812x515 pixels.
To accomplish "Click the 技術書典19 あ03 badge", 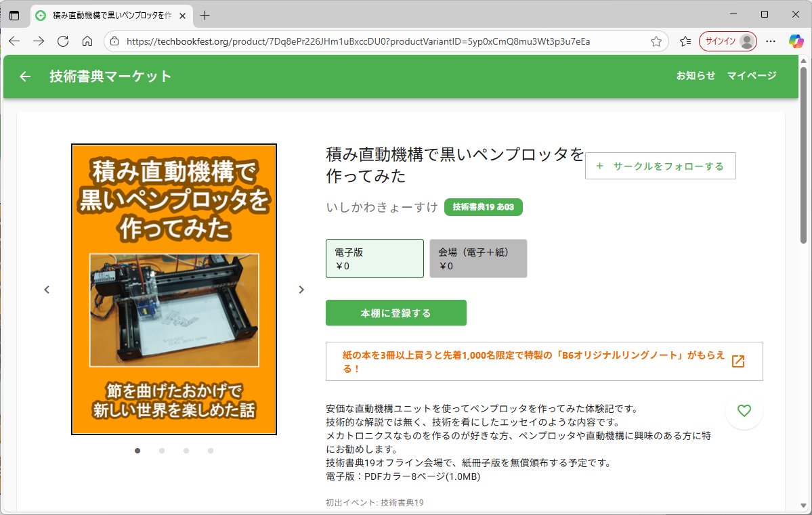I will click(483, 207).
